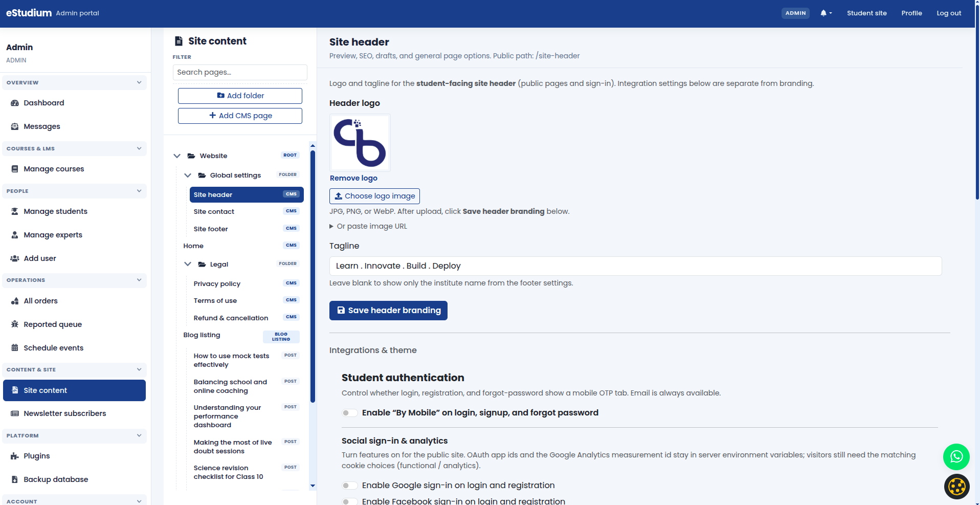
Task: Click the Newsletter subscribers icon
Action: click(15, 413)
